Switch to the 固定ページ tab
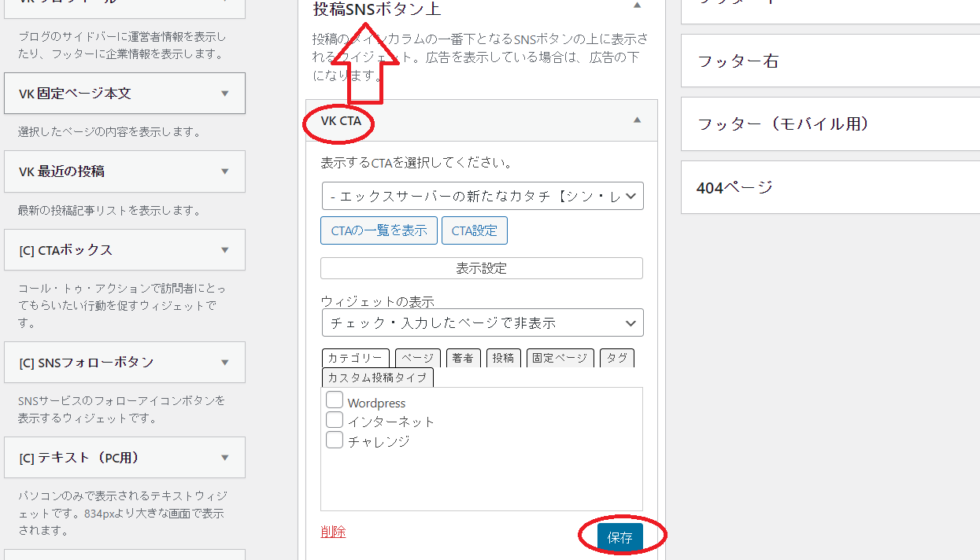The height and width of the screenshot is (560, 980). click(560, 358)
